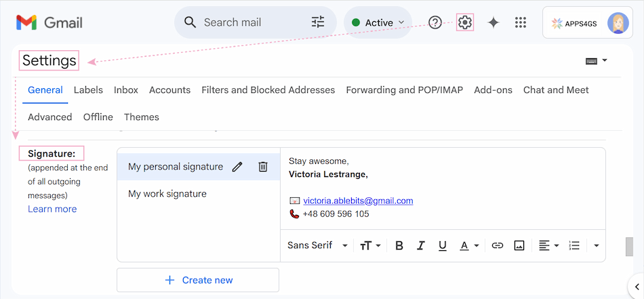Image resolution: width=644 pixels, height=299 pixels.
Task: Click the Create new signature button
Action: (198, 280)
